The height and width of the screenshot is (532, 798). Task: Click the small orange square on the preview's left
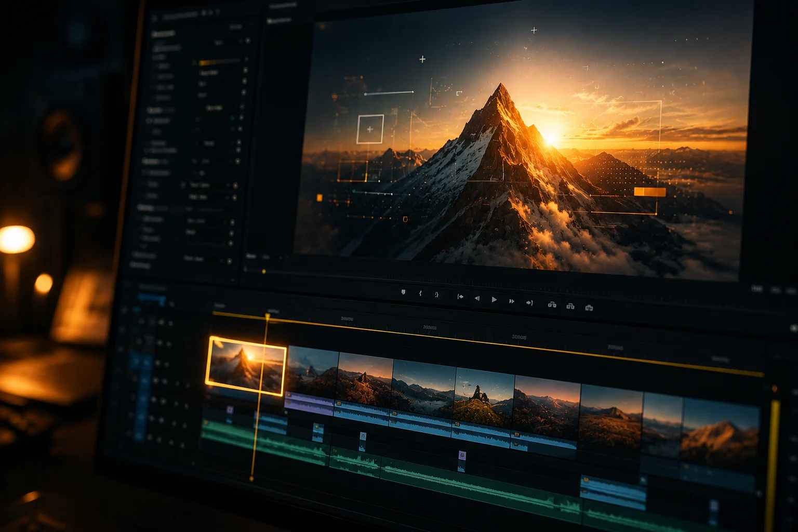coord(320,197)
